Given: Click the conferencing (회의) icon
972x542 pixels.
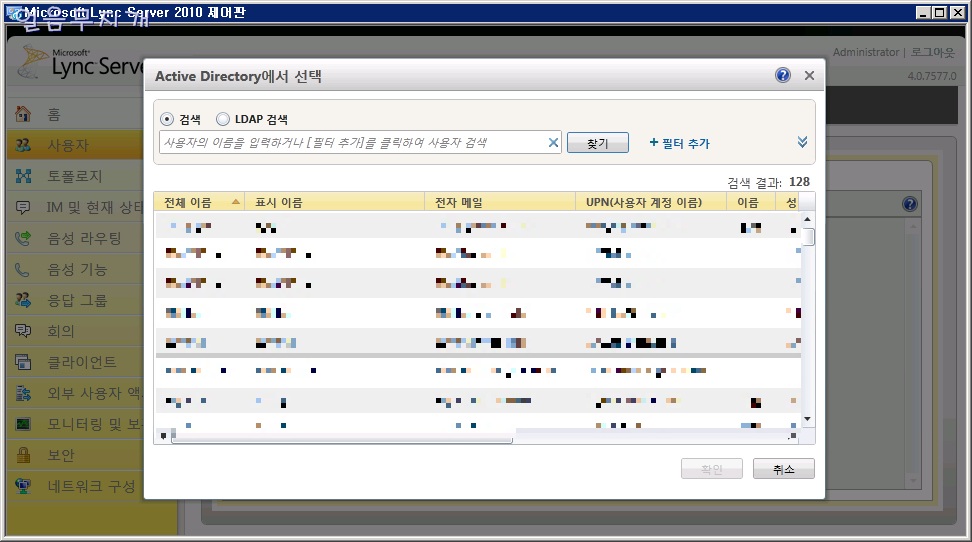Looking at the screenshot, I should [23, 331].
